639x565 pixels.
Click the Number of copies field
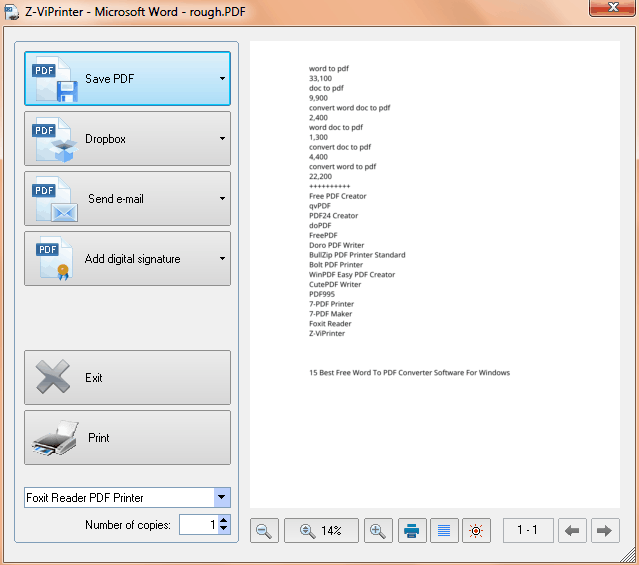pos(199,525)
